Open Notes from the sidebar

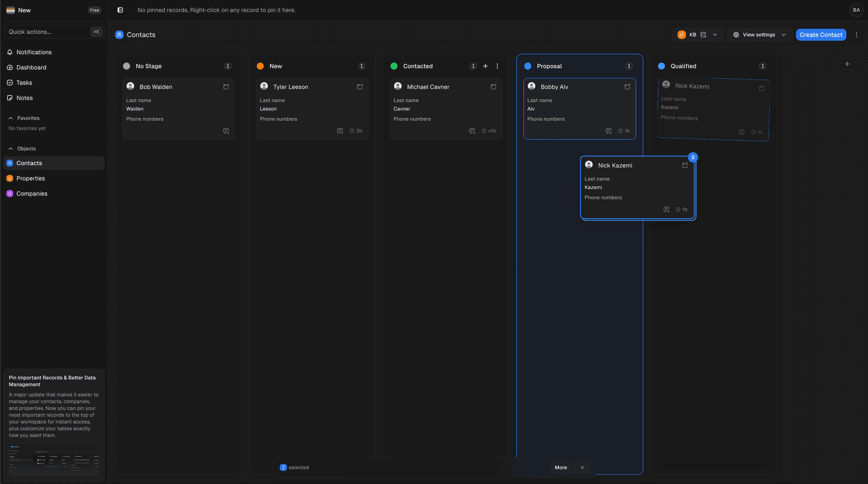24,98
